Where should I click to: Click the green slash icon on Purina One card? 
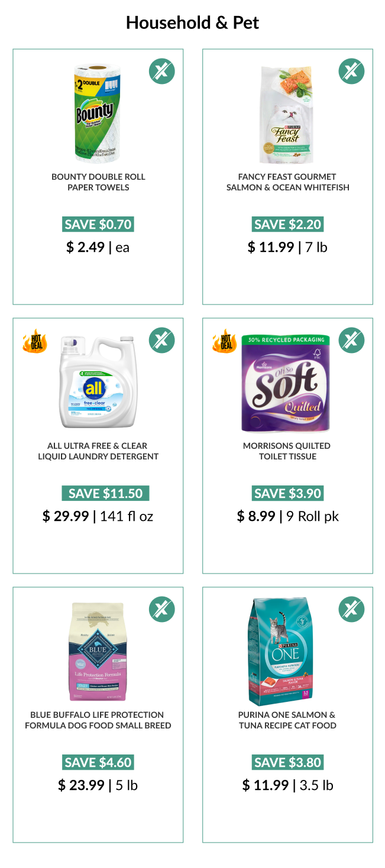click(x=351, y=610)
